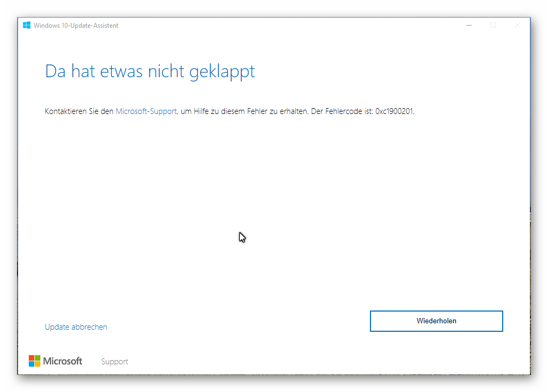Click the heading 'Da hat etwas nicht geklappt'

[x=150, y=71]
